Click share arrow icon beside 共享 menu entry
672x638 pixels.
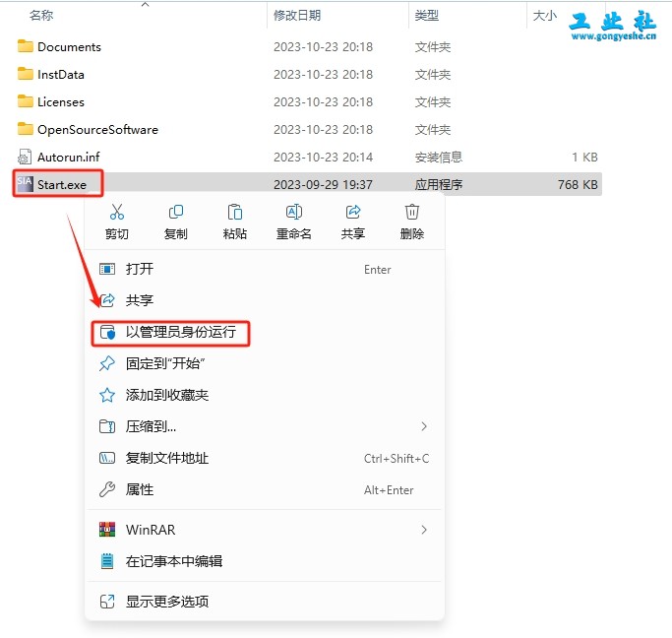[x=107, y=300]
